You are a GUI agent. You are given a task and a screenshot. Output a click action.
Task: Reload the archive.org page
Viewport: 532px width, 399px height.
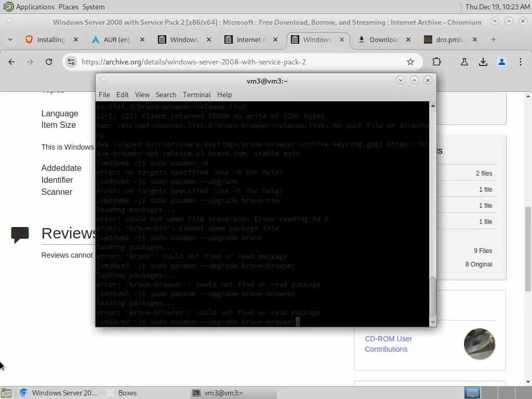pos(49,62)
